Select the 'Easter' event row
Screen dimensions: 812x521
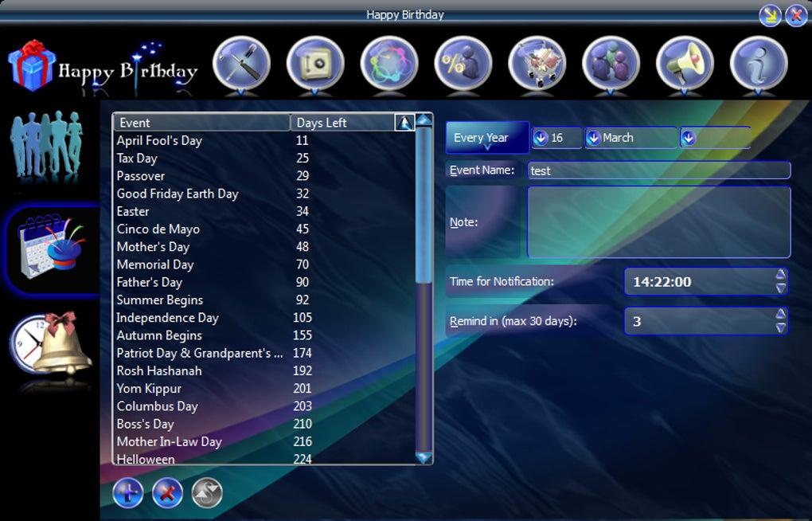(264, 211)
